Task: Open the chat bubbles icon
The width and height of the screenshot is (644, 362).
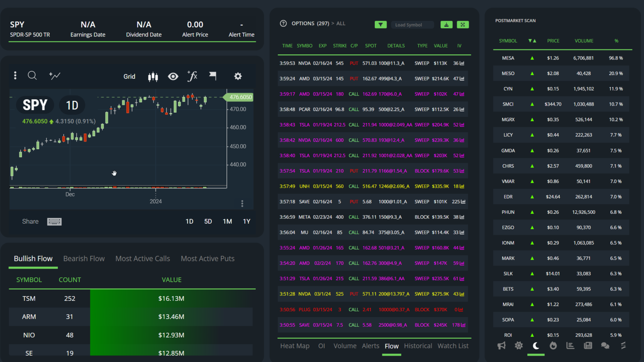Action: click(605, 346)
